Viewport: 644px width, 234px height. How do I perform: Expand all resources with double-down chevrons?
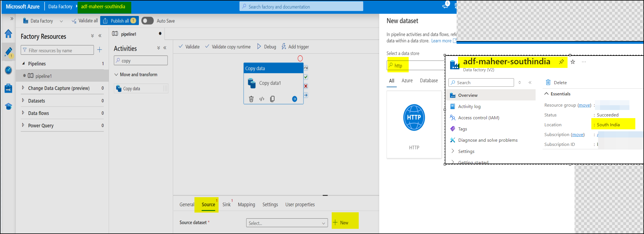92,36
